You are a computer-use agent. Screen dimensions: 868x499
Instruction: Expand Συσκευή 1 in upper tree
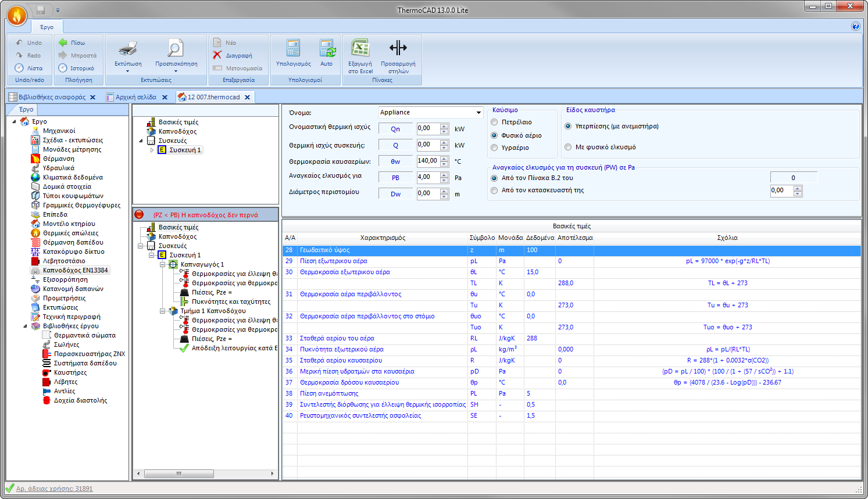(152, 150)
